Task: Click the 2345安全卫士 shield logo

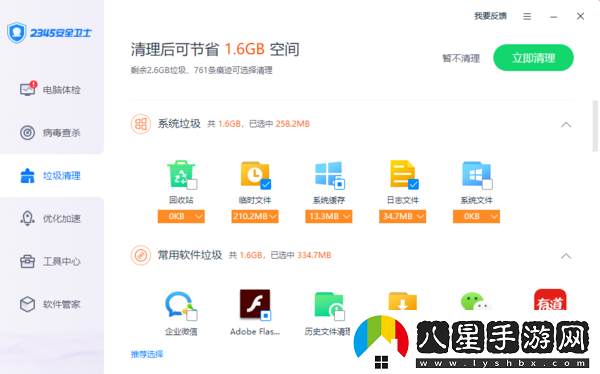Action: coord(16,33)
